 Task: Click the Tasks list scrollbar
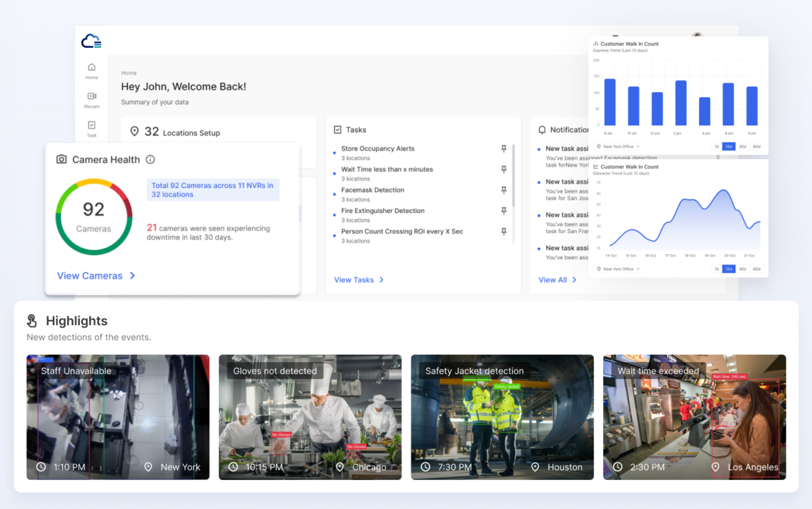(513, 175)
